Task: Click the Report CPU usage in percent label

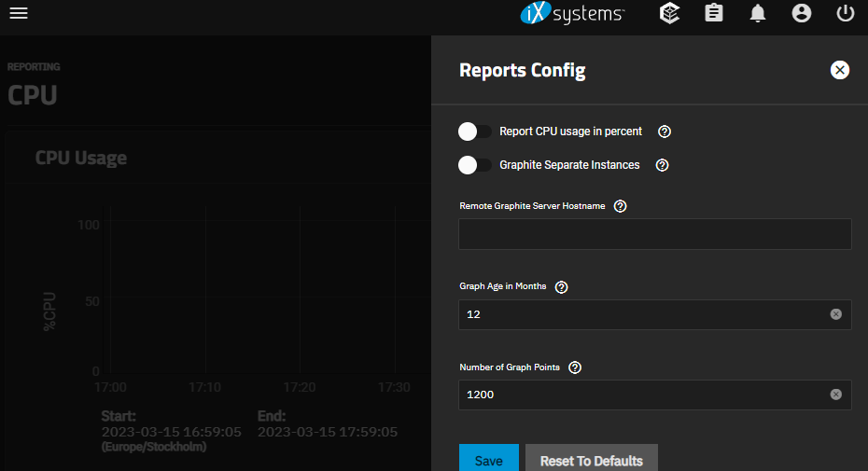Action: [x=570, y=132]
